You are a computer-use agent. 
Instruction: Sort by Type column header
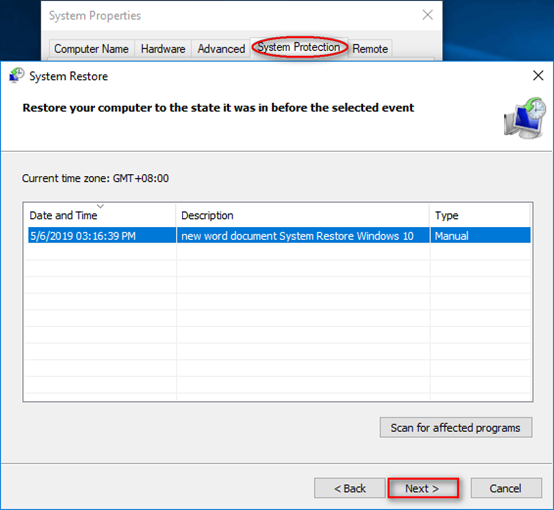[x=481, y=215]
